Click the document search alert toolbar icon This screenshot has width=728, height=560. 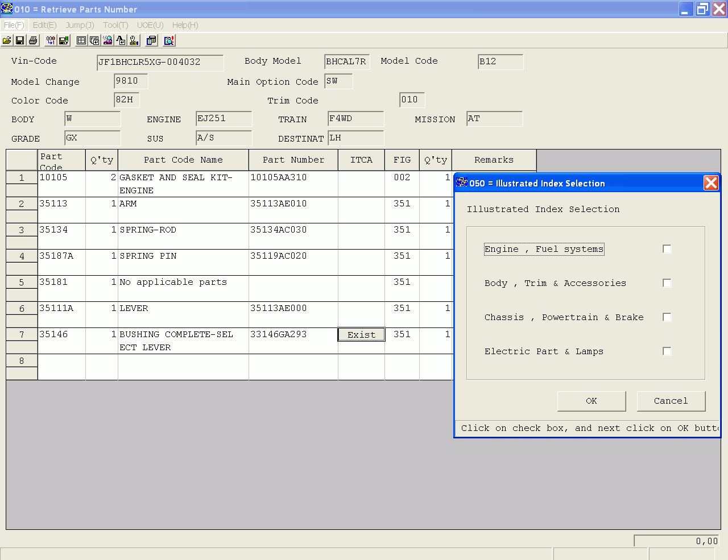pyautogui.click(x=169, y=40)
